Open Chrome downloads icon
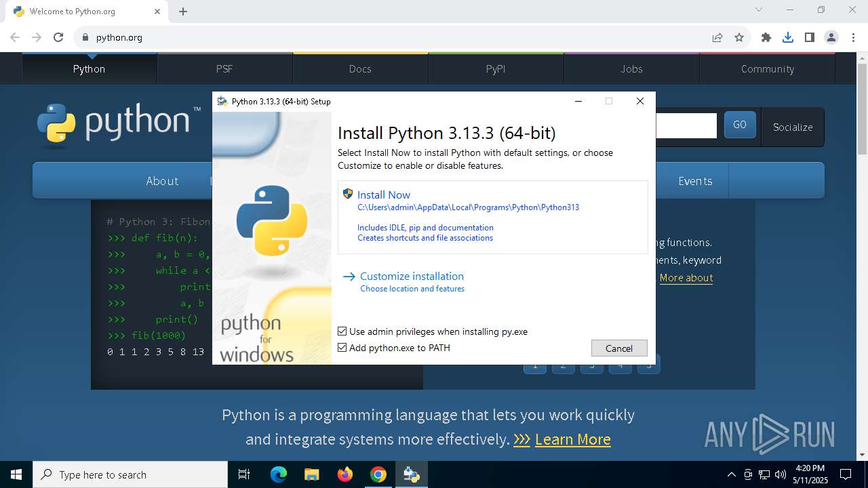This screenshot has width=868, height=488. (788, 37)
